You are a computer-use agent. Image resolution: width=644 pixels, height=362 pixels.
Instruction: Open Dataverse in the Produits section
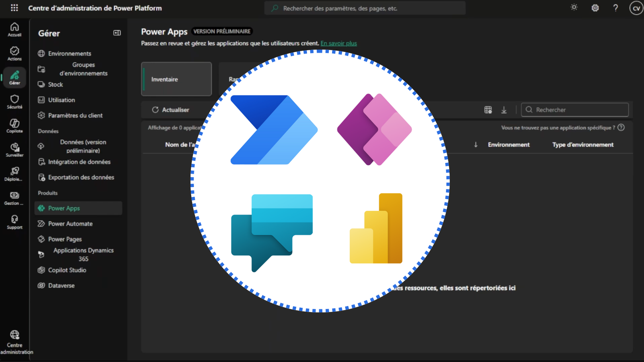click(x=61, y=286)
